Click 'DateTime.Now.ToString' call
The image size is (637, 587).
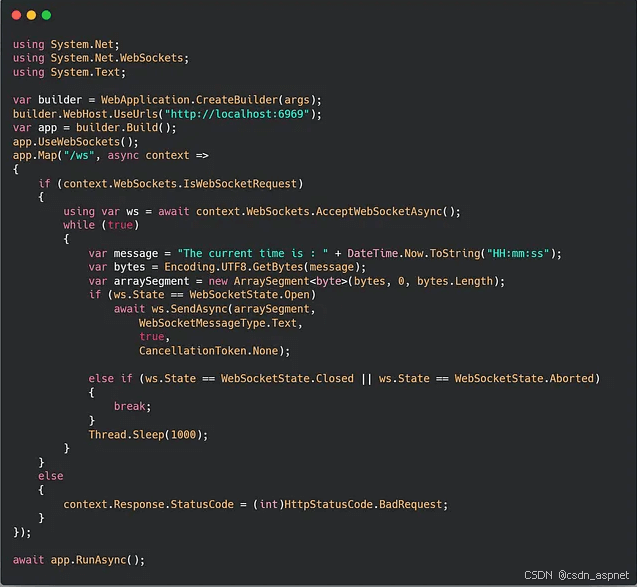(414, 253)
